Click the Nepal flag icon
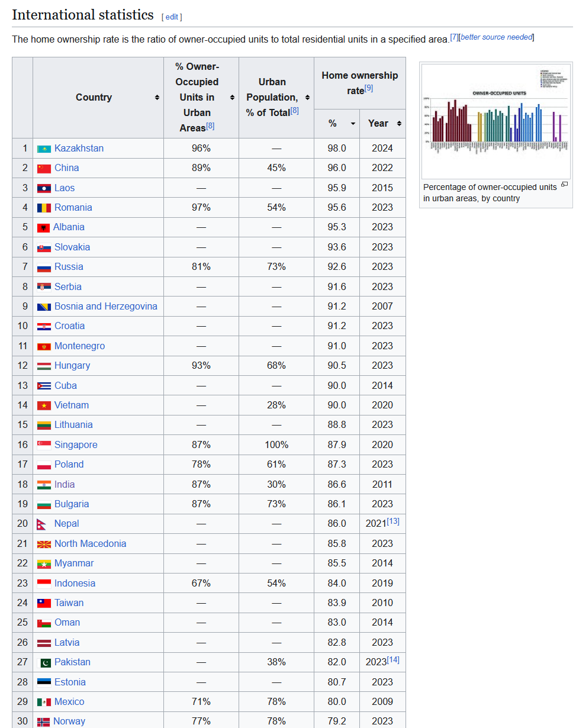 point(41,524)
